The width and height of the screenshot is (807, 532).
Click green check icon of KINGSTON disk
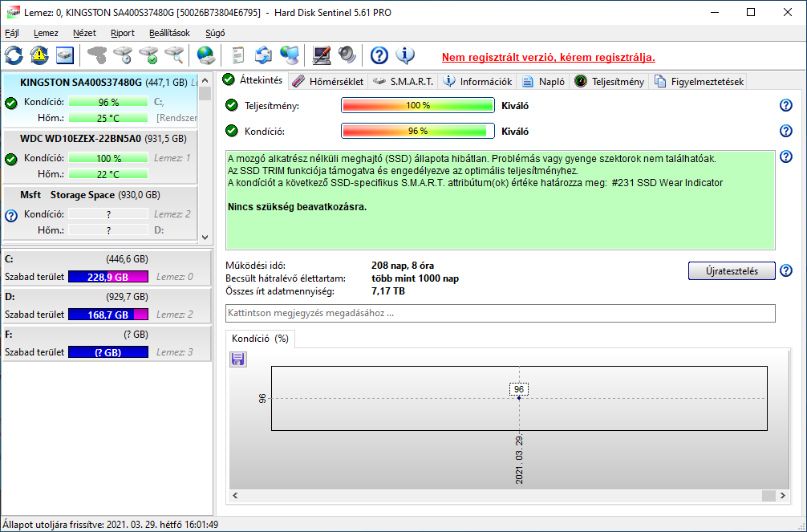point(10,103)
